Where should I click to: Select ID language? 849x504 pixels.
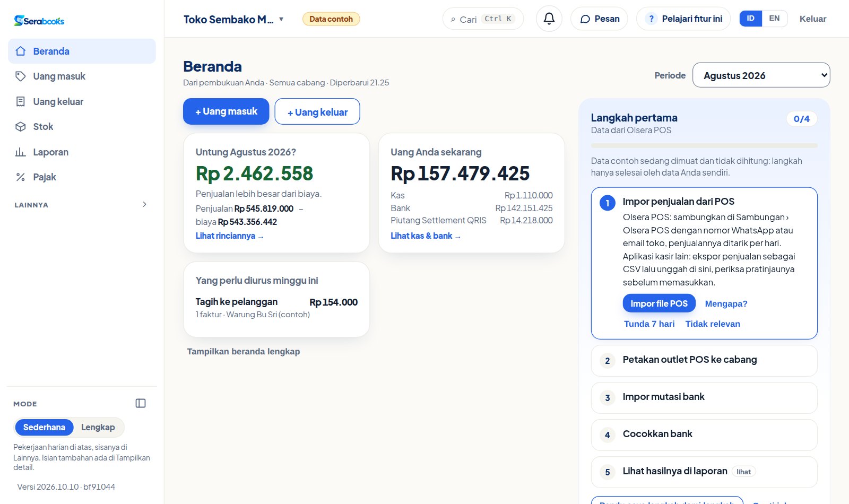click(751, 19)
